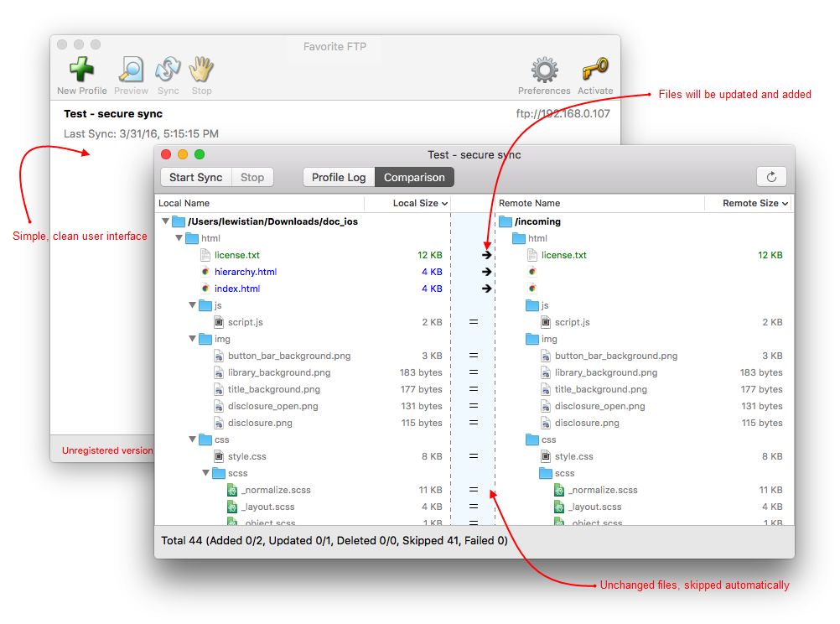
Task: Click the remote js folder icon
Action: [x=532, y=305]
